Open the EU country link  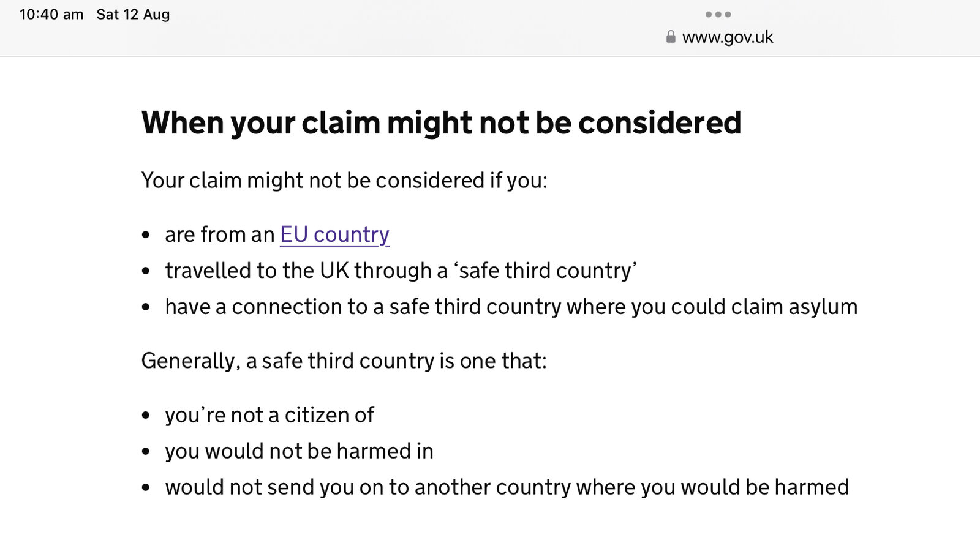point(334,234)
